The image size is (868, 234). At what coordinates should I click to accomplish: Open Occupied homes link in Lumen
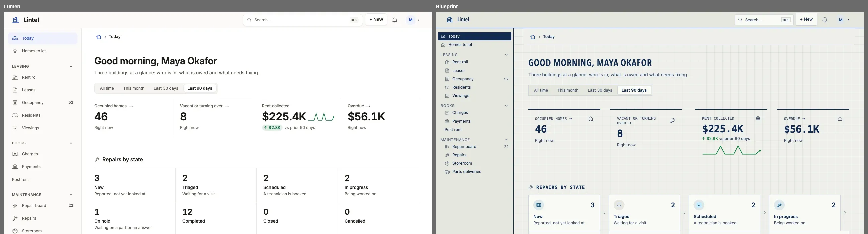coord(114,106)
